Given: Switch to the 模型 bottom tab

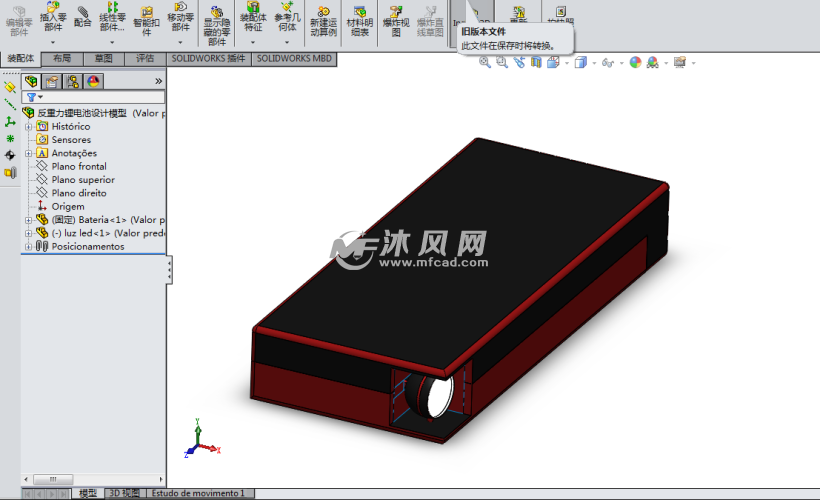Looking at the screenshot, I should click(88, 493).
